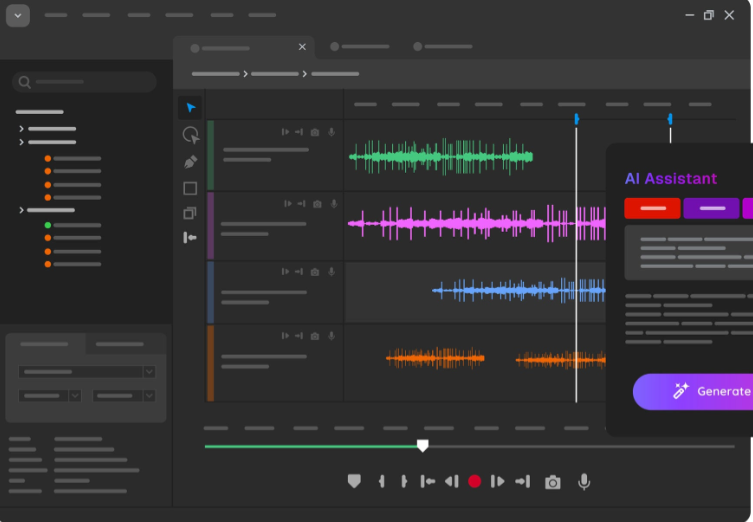The width and height of the screenshot is (753, 522).
Task: Click the play-from icon on green track
Action: pos(285,132)
